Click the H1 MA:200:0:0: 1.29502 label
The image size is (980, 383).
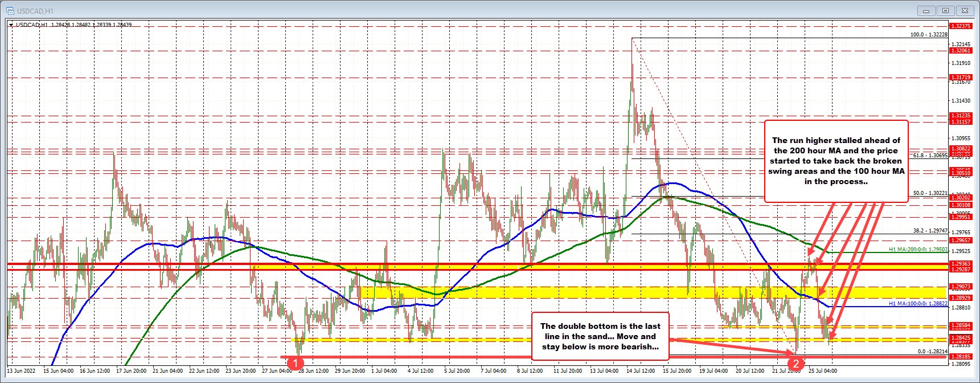coord(918,250)
